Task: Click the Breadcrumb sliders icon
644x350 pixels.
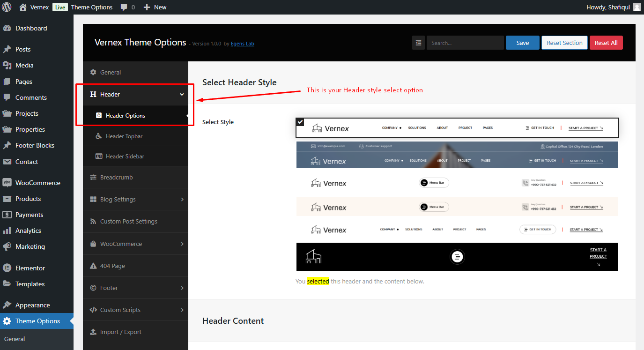Action: click(93, 177)
